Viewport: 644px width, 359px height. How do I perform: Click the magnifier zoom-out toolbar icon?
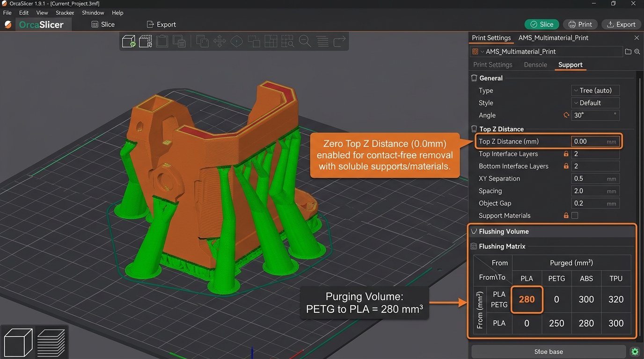coord(305,41)
